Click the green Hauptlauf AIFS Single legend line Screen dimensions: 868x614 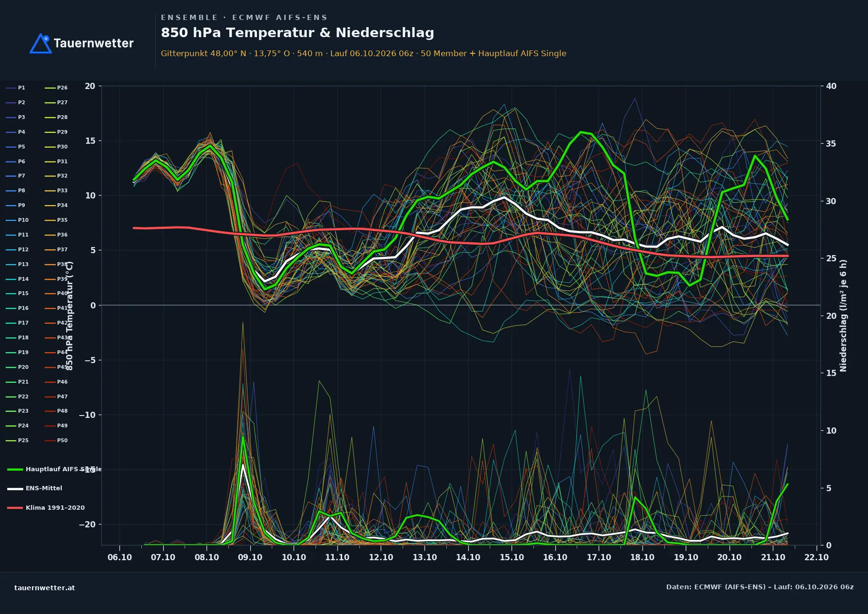pyautogui.click(x=15, y=469)
